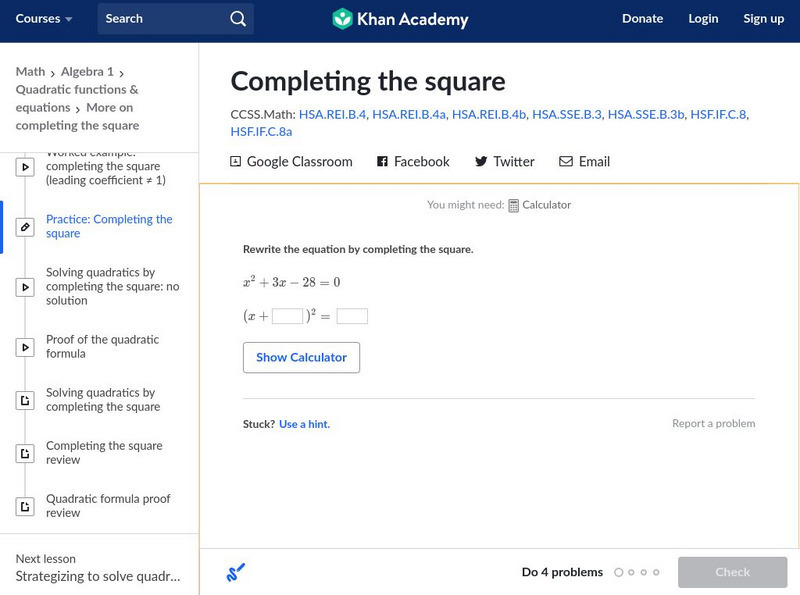Click the Email envelope icon
Screen dimensions: 800x595
tap(566, 161)
